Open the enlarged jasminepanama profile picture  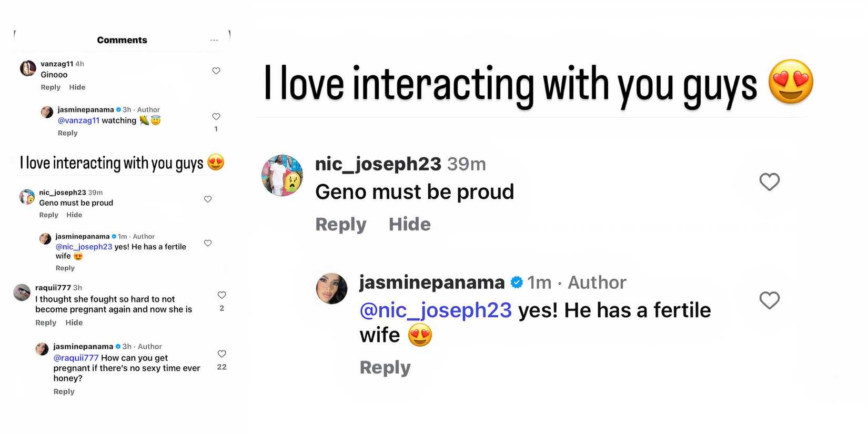[331, 288]
